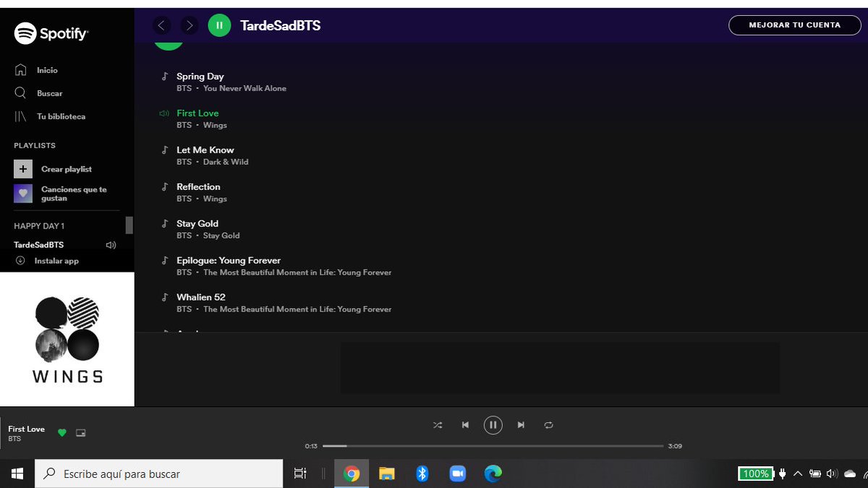This screenshot has width=868, height=488.
Task: Click the note icon beside Whalien 52
Action: click(164, 298)
